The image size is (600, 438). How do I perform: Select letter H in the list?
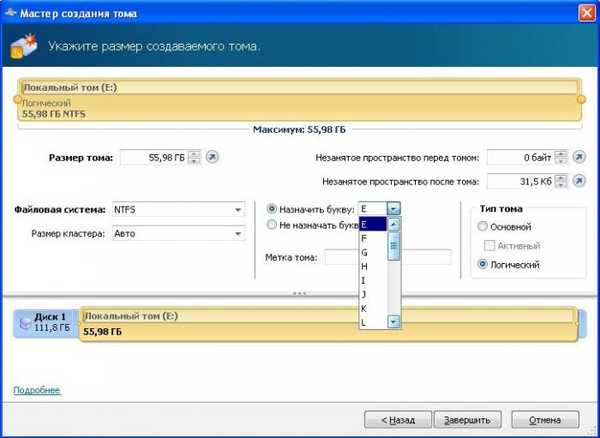pyautogui.click(x=373, y=266)
